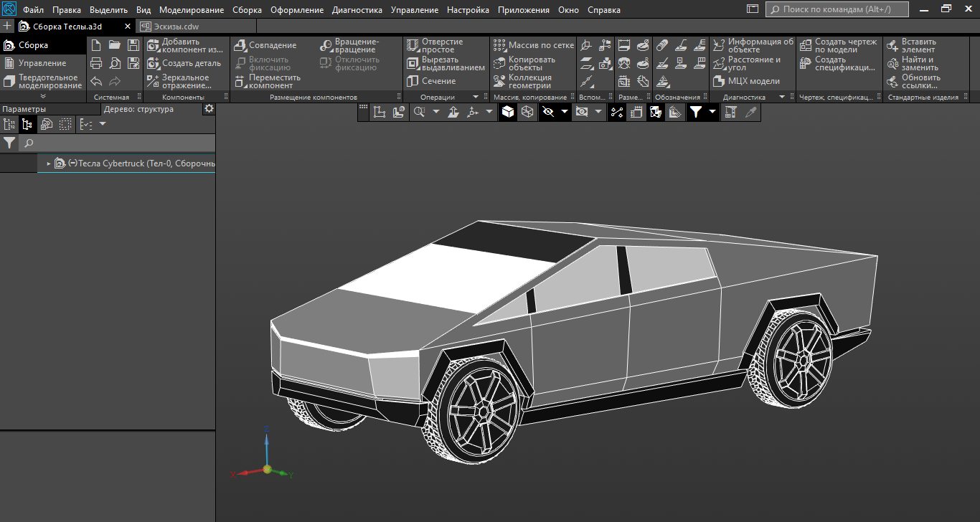Image resolution: width=980 pixels, height=522 pixels.
Task: Open Массив по сетке tool
Action: pos(534,45)
